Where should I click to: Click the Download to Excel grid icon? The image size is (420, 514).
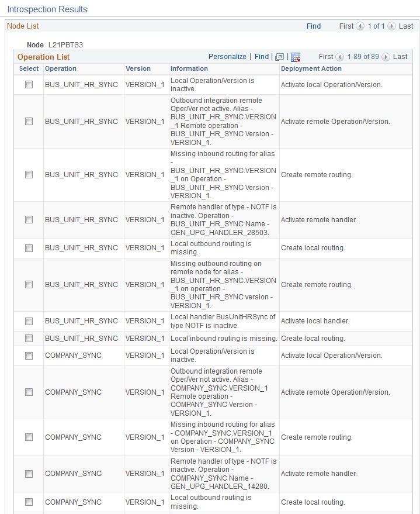coord(296,57)
